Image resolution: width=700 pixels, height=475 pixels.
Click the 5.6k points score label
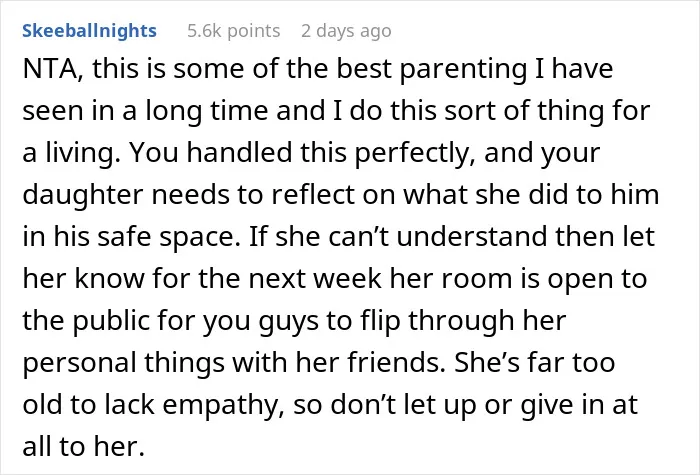(233, 31)
